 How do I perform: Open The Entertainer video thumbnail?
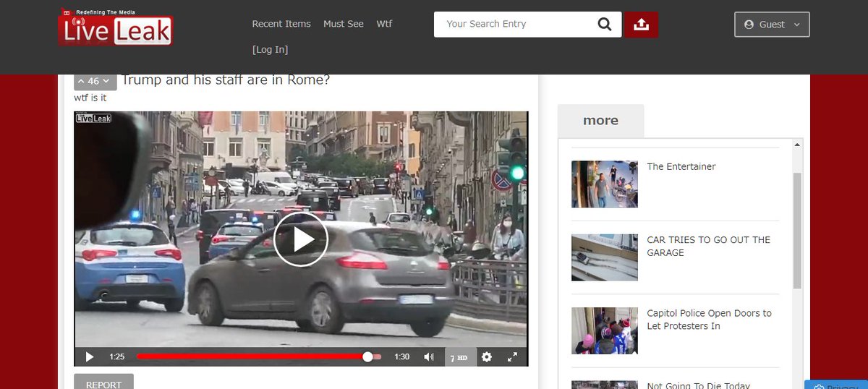click(x=605, y=184)
